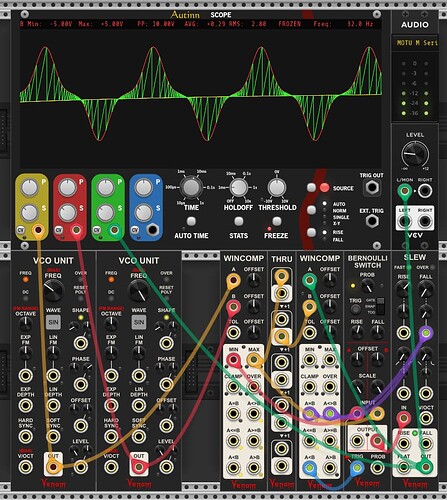447x500 pixels.
Task: Click the Bernoulli TRIG input jack
Action: [357, 468]
